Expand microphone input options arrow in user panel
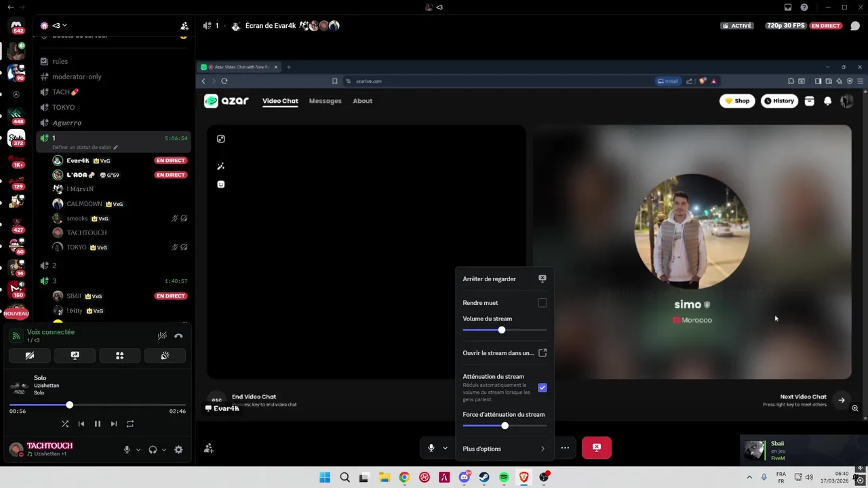This screenshot has height=488, width=868. pos(138,449)
